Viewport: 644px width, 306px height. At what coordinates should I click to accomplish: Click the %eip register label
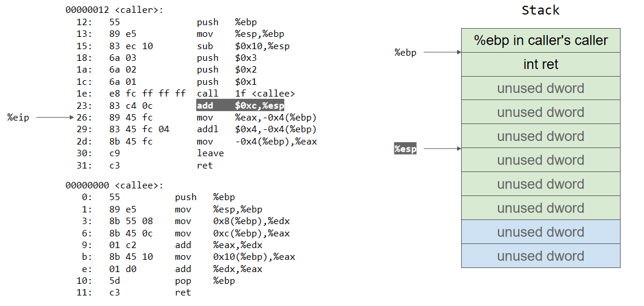(x=18, y=118)
